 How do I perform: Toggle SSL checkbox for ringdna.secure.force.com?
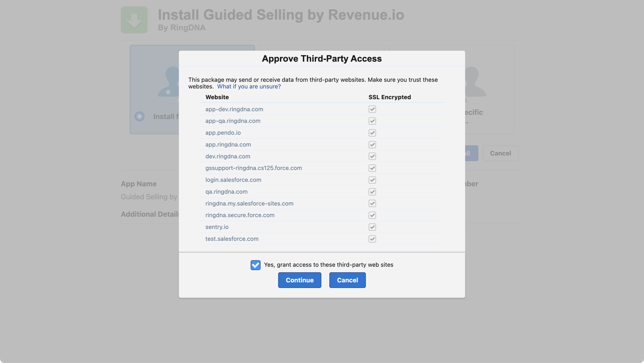pos(372,215)
